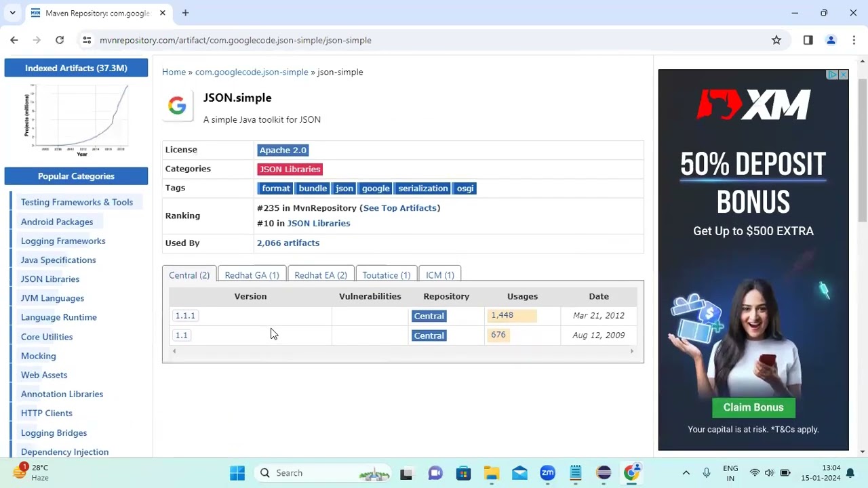This screenshot has width=868, height=488.
Task: View site information icon in address bar
Action: coord(87,40)
